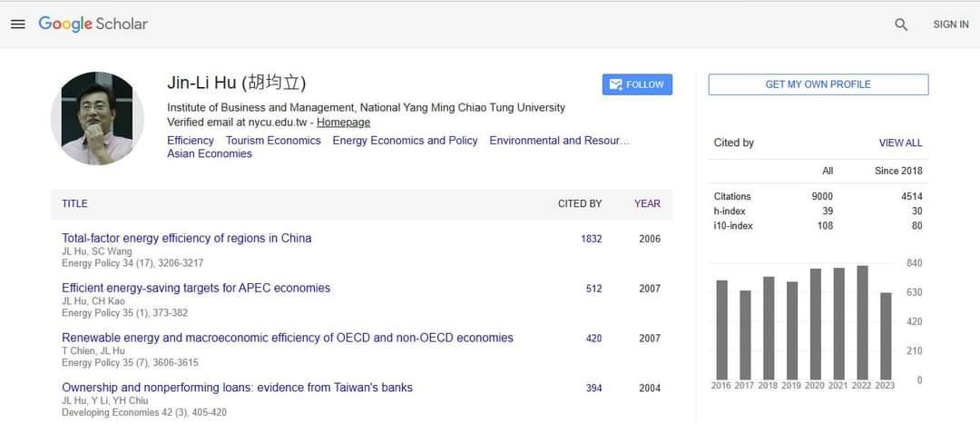
Task: Open Ownership and nonperforming loans article
Action: (x=237, y=388)
